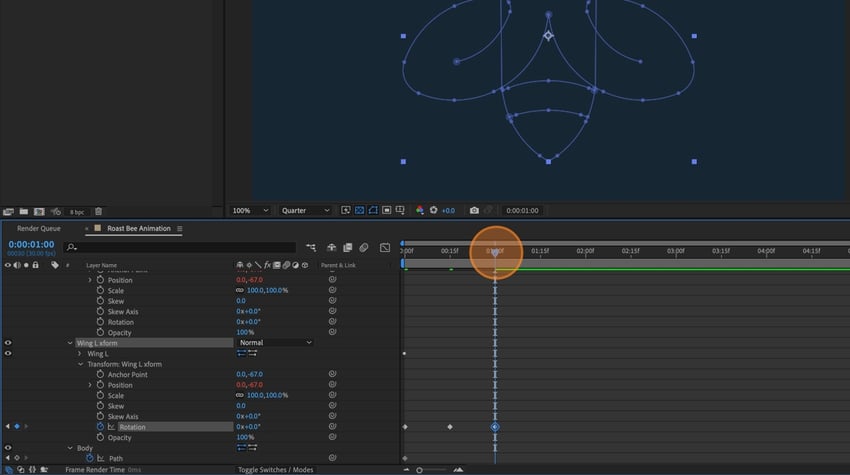This screenshot has height=475, width=850.
Task: Expand Layer Switches pane icon
Action: click(9, 470)
